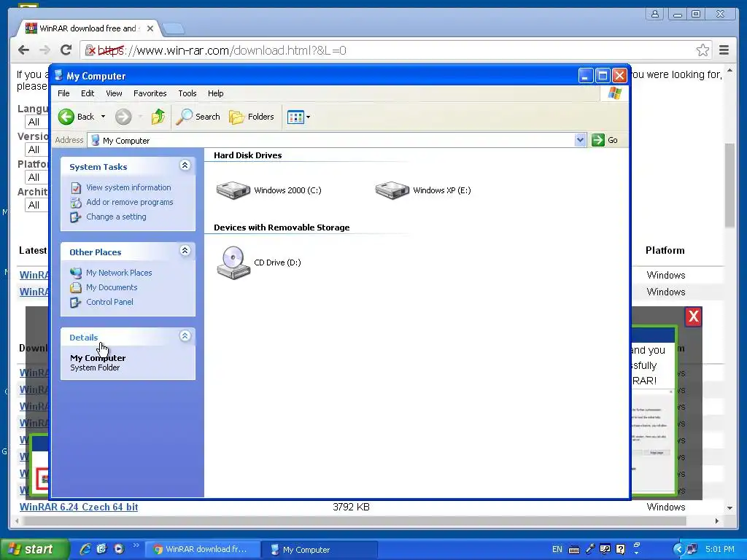Click the Address bar field
The height and width of the screenshot is (560, 747).
(x=332, y=141)
